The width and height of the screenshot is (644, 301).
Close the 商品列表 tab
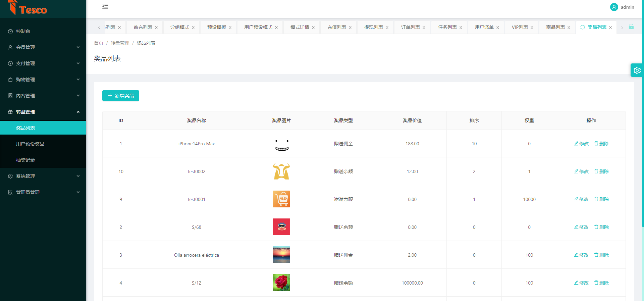coord(569,28)
